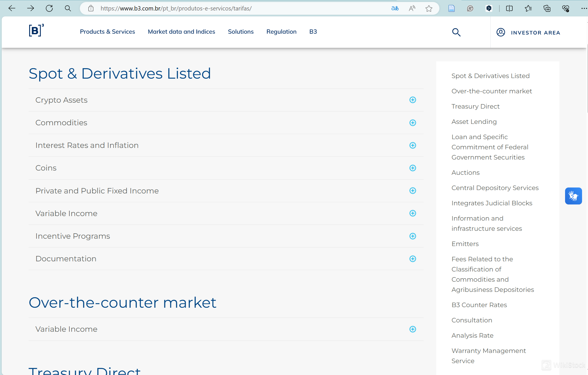Screen dimensions: 588x375
Task: Open Products & Services menu
Action: click(x=107, y=32)
